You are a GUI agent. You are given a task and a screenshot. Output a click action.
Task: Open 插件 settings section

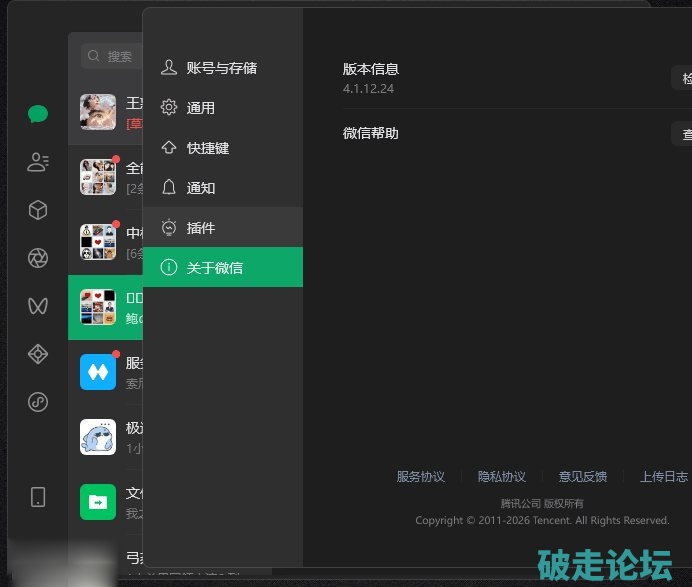tap(223, 227)
